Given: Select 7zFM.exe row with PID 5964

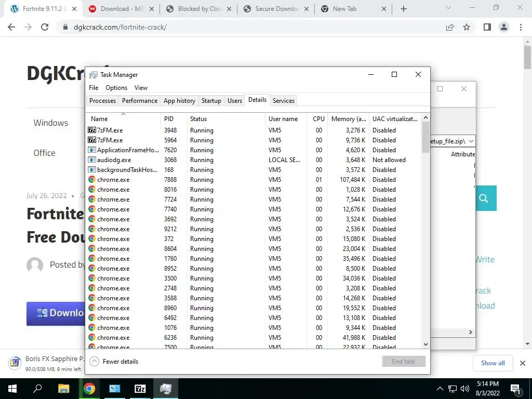Looking at the screenshot, I should tap(254, 140).
